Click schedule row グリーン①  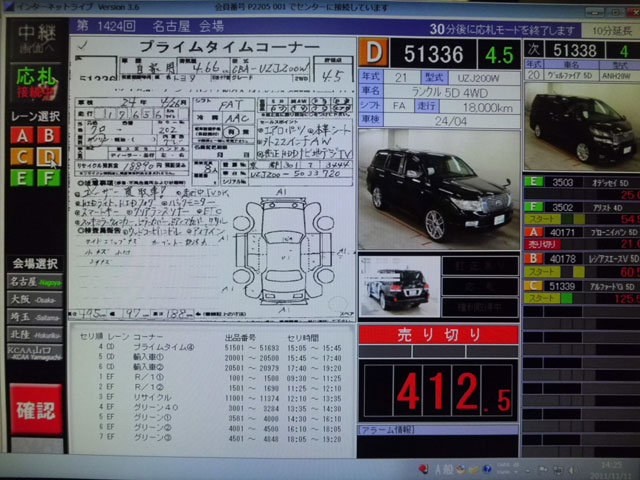point(211,418)
